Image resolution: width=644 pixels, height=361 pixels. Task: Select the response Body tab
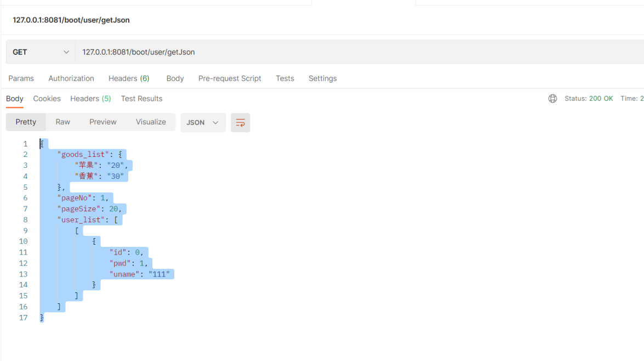click(15, 99)
